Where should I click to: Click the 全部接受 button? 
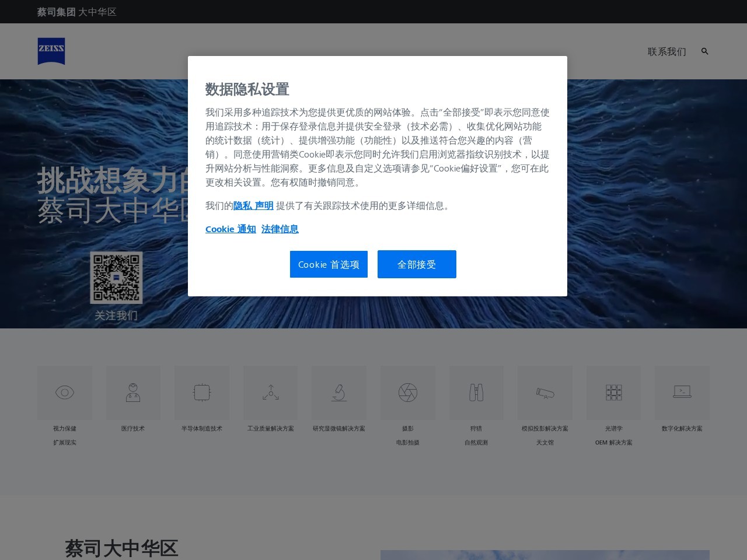[417, 264]
